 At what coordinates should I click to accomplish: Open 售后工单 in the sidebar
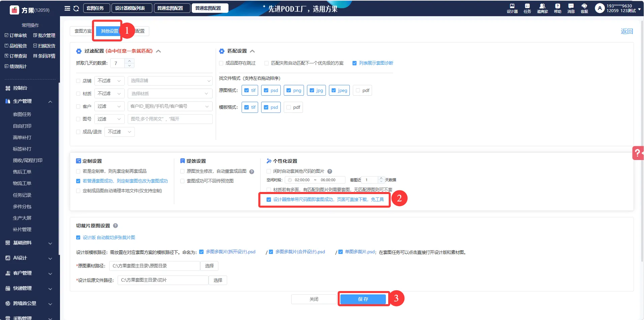point(22,172)
